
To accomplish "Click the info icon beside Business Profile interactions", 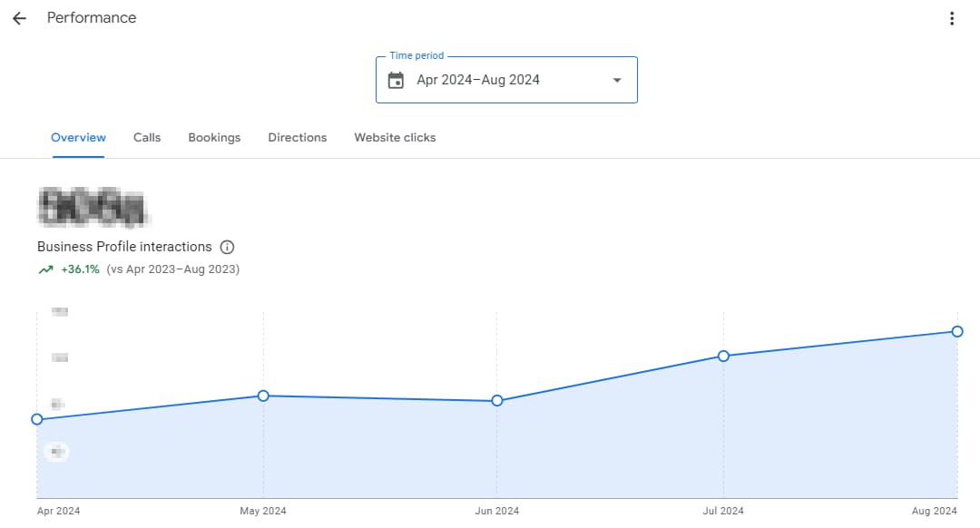I will pyautogui.click(x=227, y=247).
